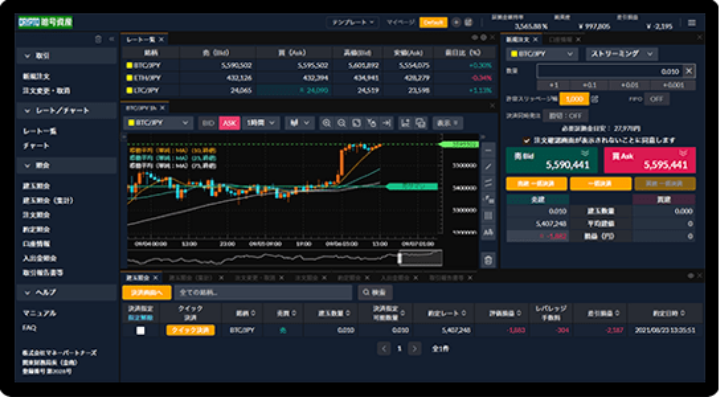Click the symbol filter input field
Image resolution: width=719 pixels, height=397 pixels.
click(x=263, y=292)
